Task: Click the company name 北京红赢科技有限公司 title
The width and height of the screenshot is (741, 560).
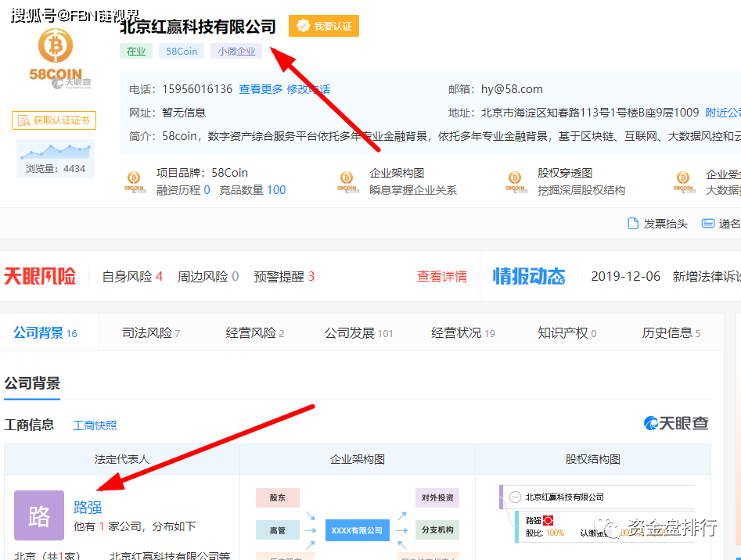Action: [x=198, y=27]
